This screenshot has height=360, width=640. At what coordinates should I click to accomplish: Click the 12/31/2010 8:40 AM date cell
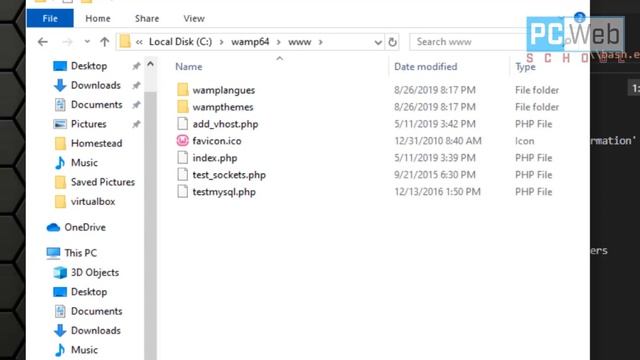[438, 141]
